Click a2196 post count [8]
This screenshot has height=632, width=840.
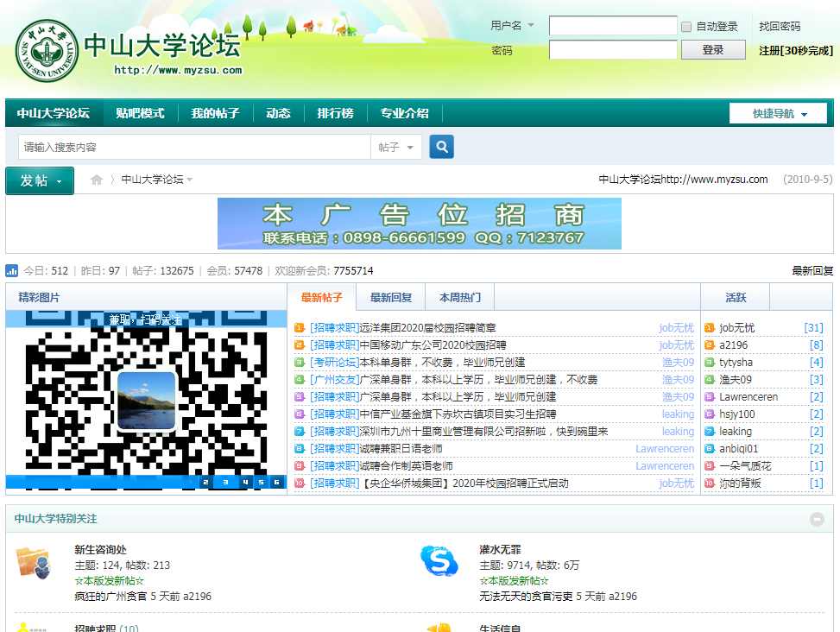coord(816,344)
